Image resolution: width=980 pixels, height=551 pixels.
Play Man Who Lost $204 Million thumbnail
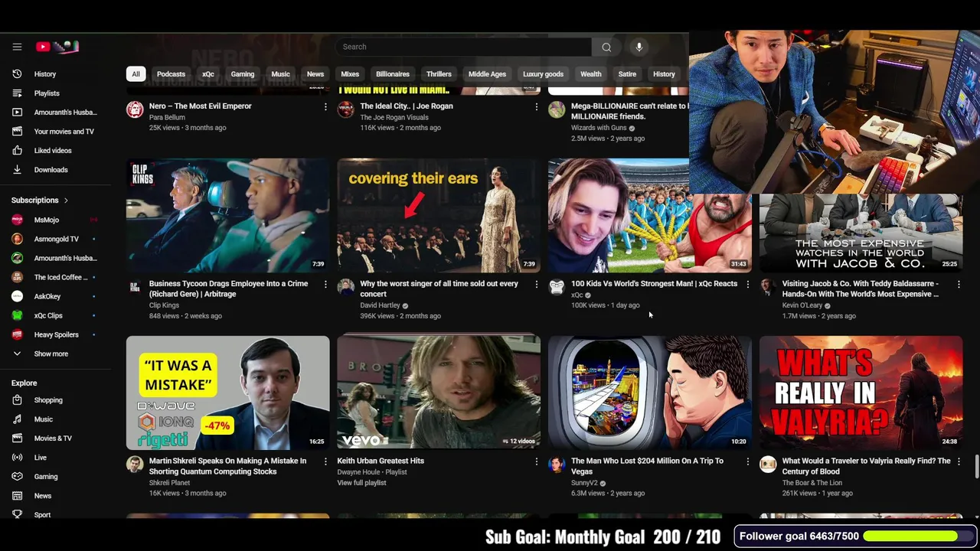[x=650, y=392]
